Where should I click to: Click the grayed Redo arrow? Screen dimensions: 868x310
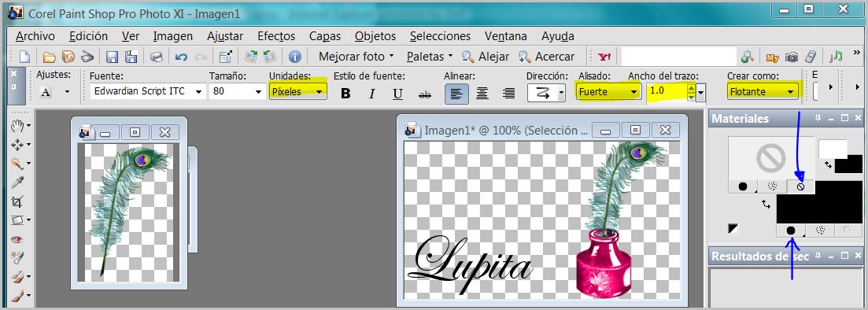(201, 57)
